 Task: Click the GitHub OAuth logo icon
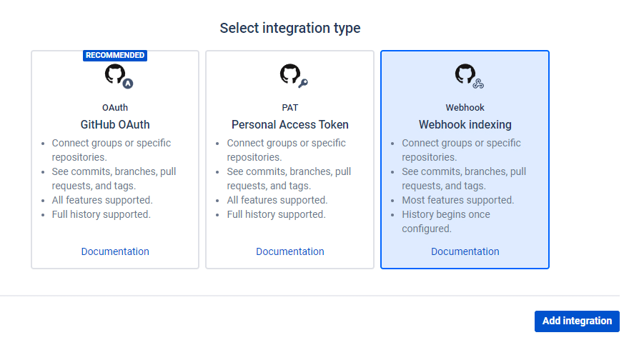click(x=117, y=75)
